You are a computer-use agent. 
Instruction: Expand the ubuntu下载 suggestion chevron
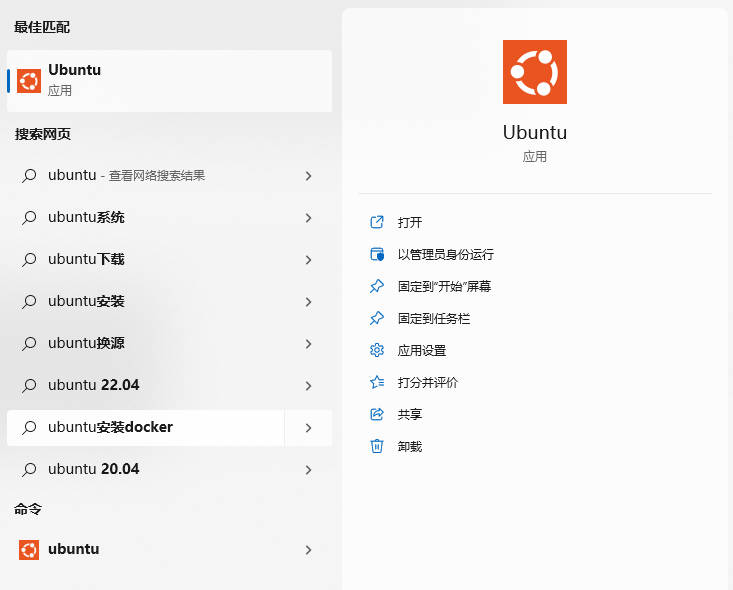(x=308, y=260)
